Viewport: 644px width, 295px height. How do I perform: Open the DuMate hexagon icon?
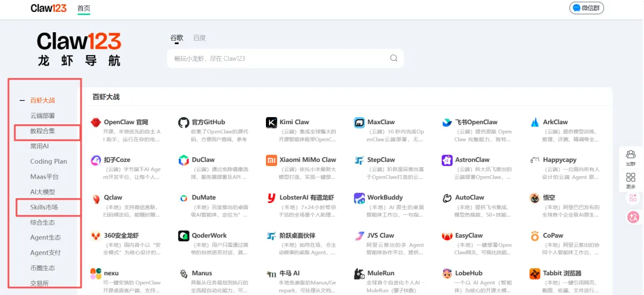(x=184, y=198)
